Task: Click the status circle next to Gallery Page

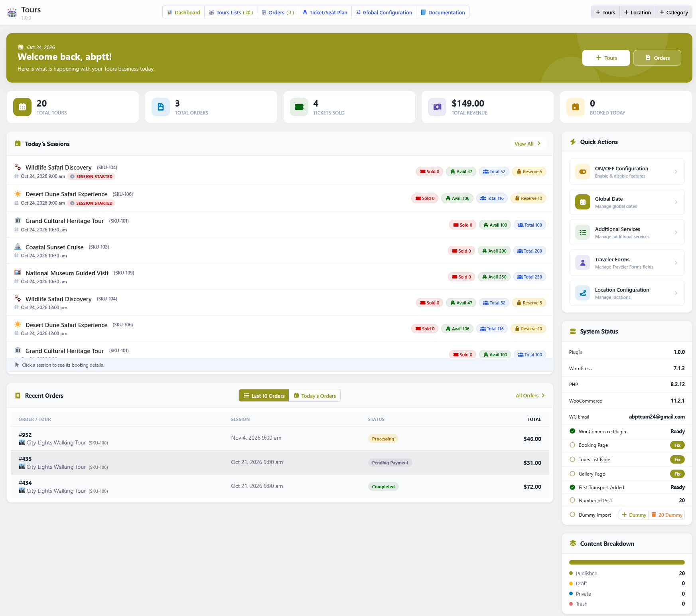Action: pyautogui.click(x=572, y=474)
